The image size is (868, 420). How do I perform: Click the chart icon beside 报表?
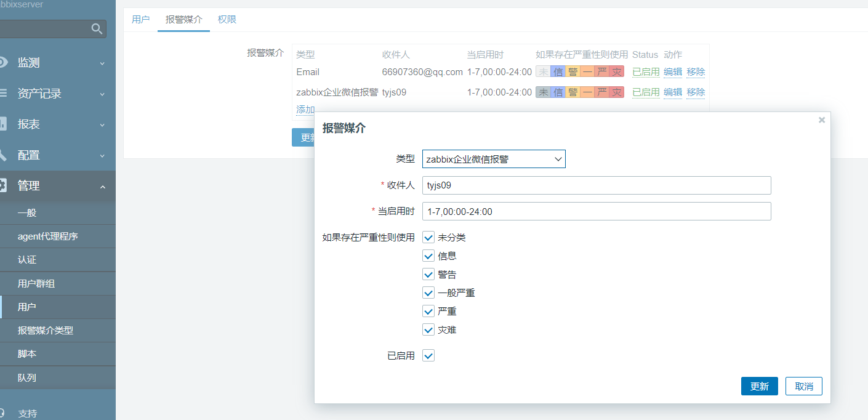[x=3, y=124]
